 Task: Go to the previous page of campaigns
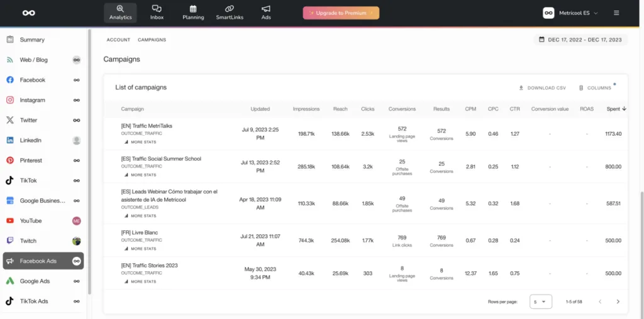tap(600, 301)
